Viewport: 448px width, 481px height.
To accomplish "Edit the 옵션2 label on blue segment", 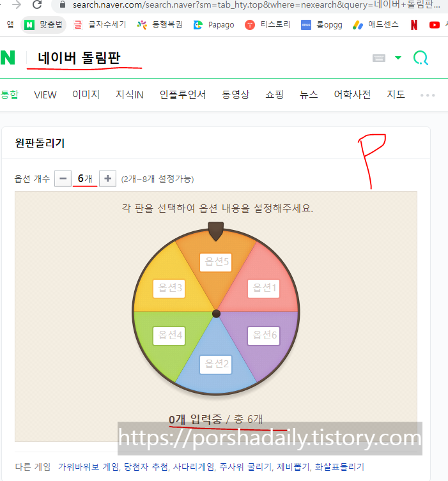I will pos(216,365).
